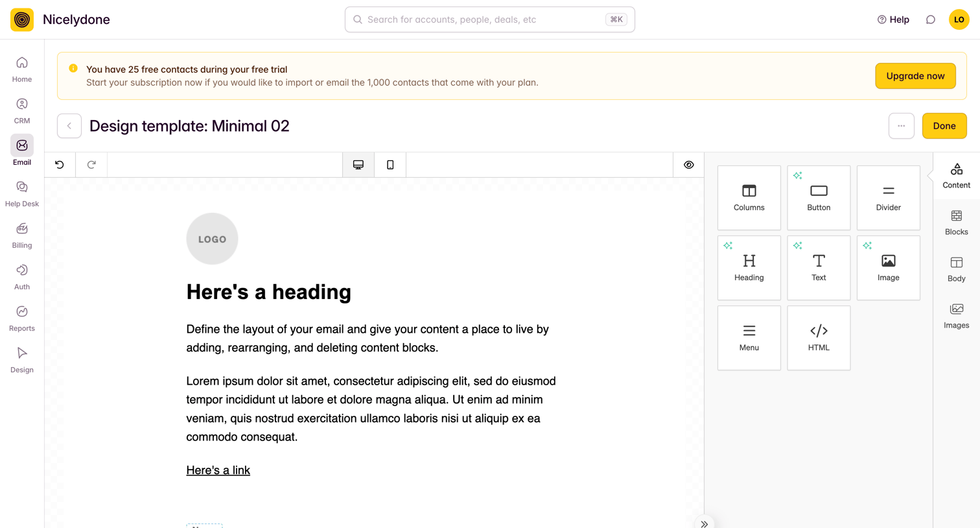Undo the last editor change
This screenshot has width=980, height=528.
[x=60, y=165]
